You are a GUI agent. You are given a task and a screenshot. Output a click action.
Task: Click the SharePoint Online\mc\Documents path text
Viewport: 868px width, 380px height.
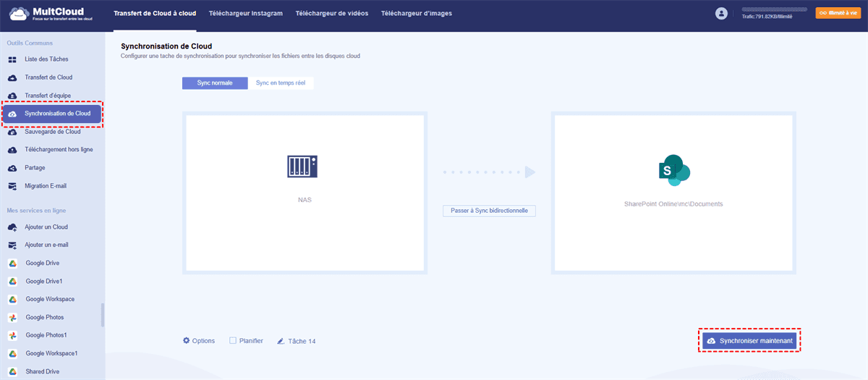click(673, 204)
